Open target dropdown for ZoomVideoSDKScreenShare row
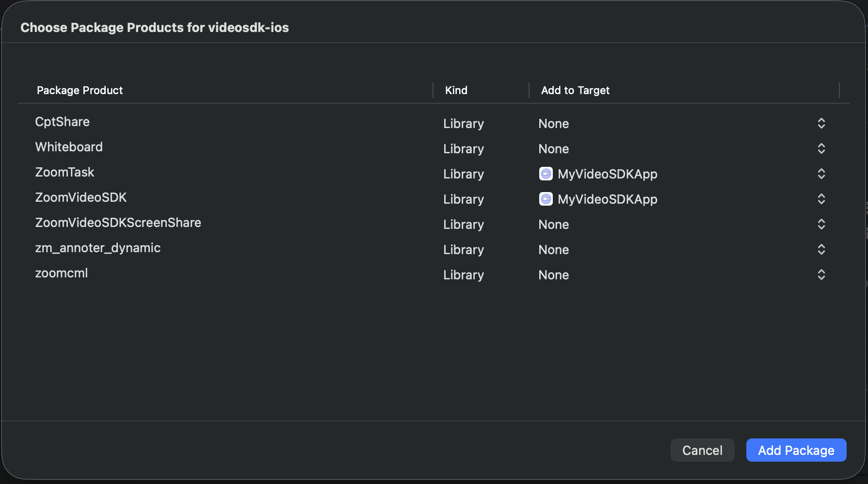The width and height of the screenshot is (868, 484). pos(821,224)
